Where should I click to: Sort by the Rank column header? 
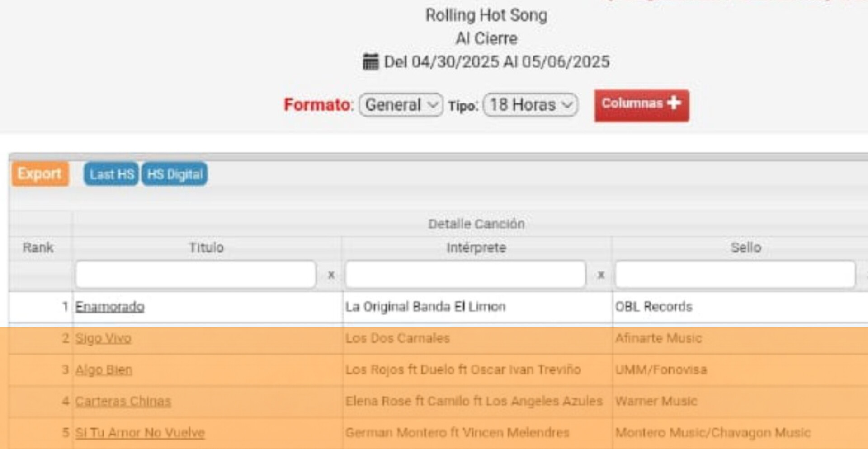tap(38, 248)
